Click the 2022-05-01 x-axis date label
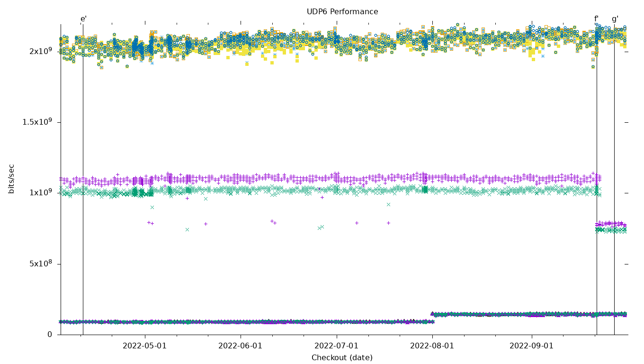This screenshot has height=364, width=644. click(144, 346)
